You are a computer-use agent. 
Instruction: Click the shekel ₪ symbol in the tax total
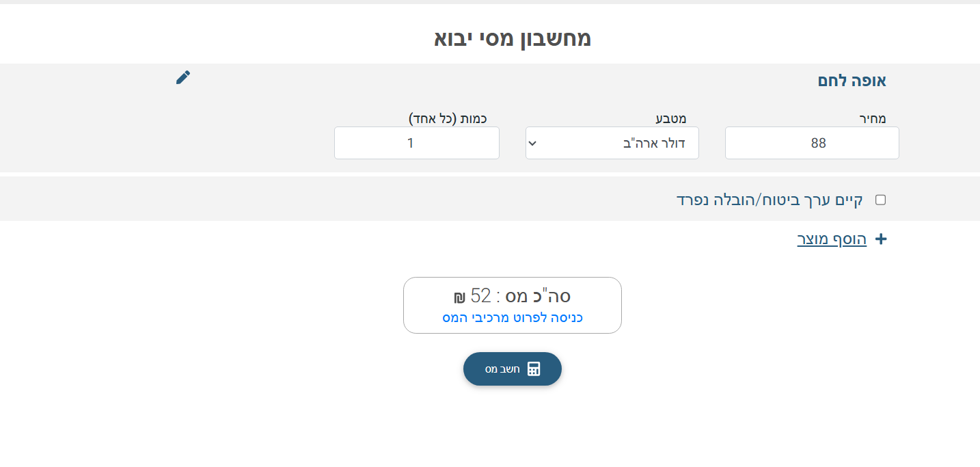(x=459, y=297)
